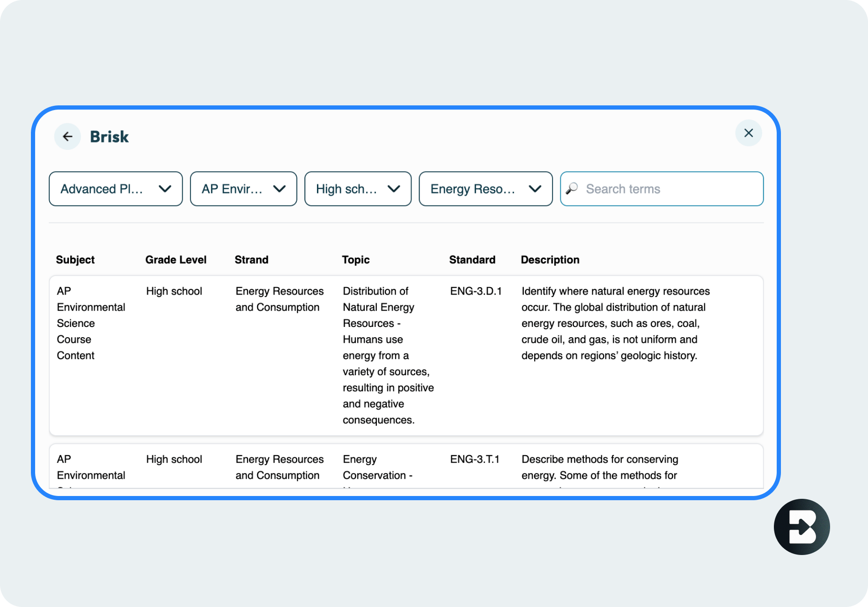This screenshot has width=868, height=607.
Task: Expand the Advanced Pl… dropdown
Action: [116, 189]
